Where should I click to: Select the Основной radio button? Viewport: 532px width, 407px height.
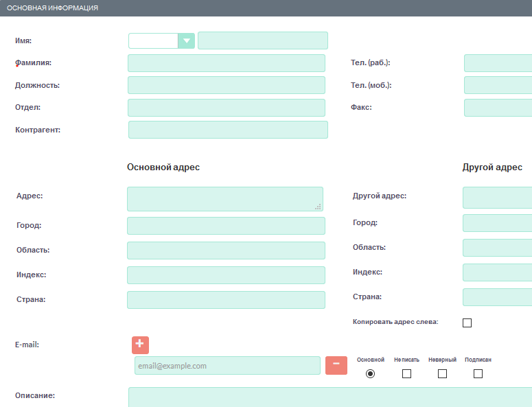tap(371, 373)
